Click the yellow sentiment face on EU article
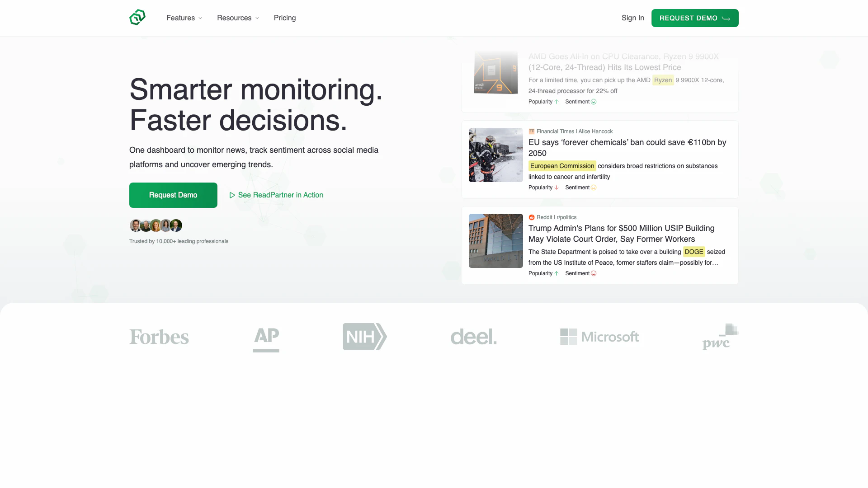Image resolution: width=868 pixels, height=488 pixels. [594, 188]
